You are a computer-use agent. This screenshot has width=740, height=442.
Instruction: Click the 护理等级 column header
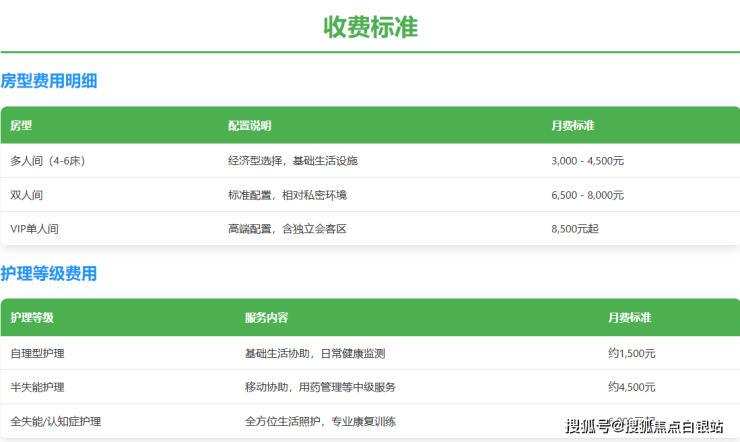32,318
